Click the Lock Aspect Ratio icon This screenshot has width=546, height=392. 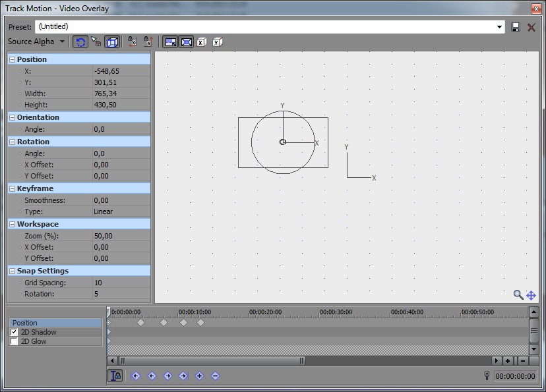(x=170, y=42)
